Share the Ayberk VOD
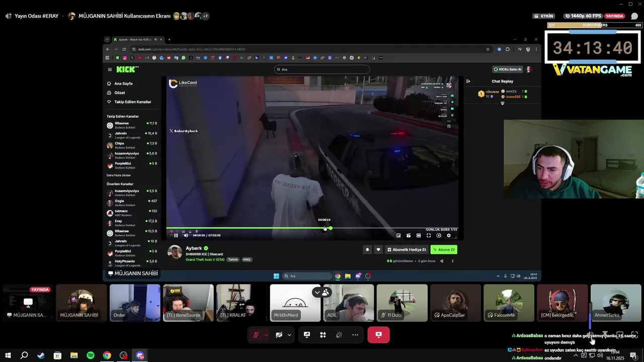 tap(442, 261)
